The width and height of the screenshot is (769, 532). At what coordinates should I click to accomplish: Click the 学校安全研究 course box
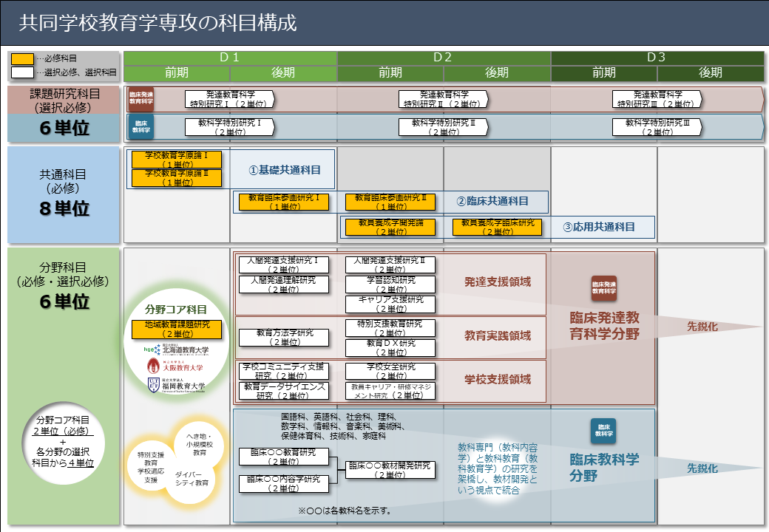pos(390,372)
